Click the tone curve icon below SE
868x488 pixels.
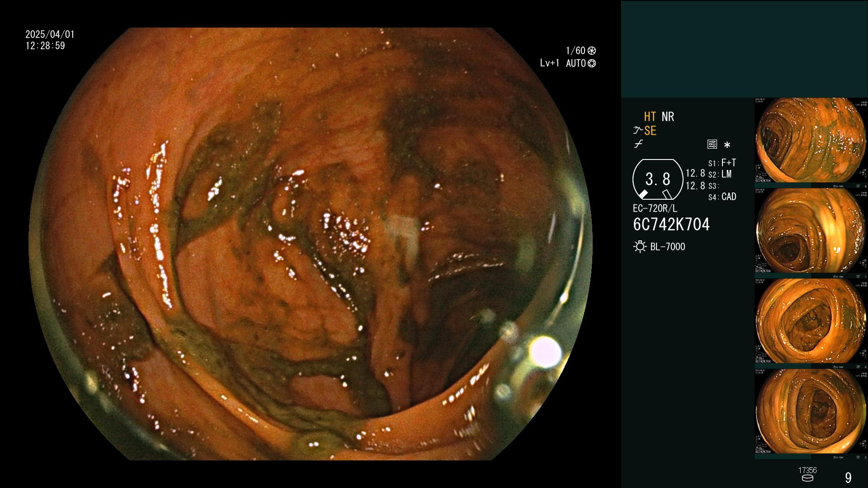coord(638,144)
